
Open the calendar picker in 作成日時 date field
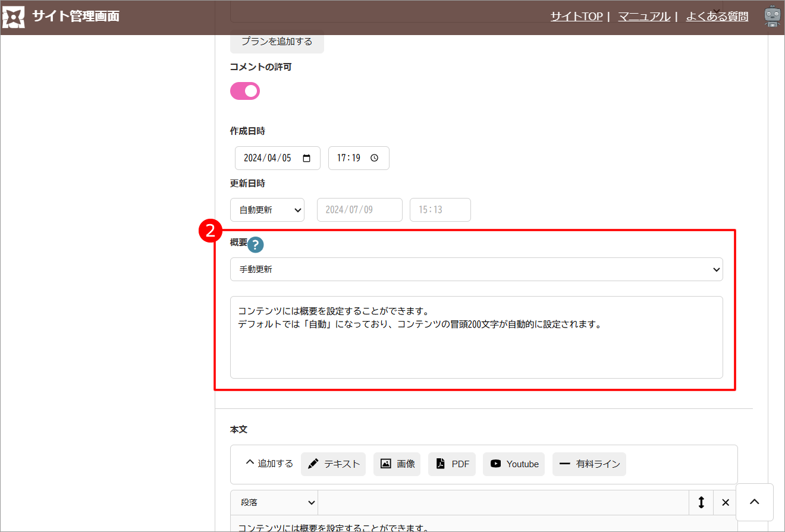point(307,158)
